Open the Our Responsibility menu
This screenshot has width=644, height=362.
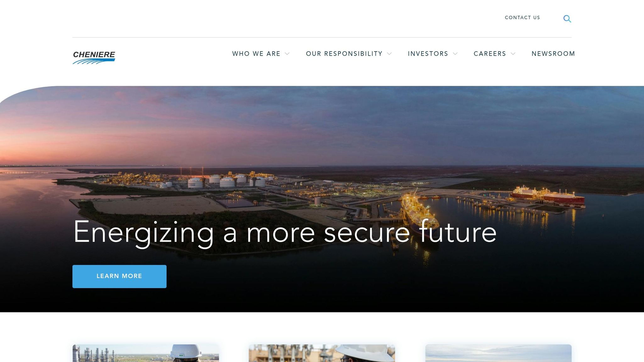344,54
